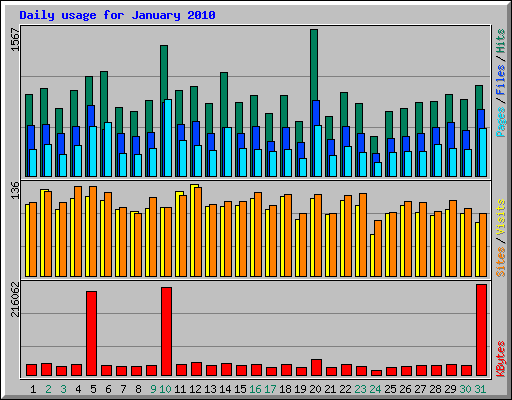
Task: Click the red KBytes bar for day 5
Action: pyautogui.click(x=92, y=333)
